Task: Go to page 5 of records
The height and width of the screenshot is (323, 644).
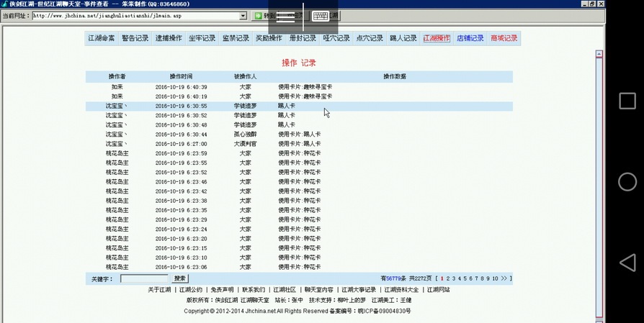Action: [465, 278]
